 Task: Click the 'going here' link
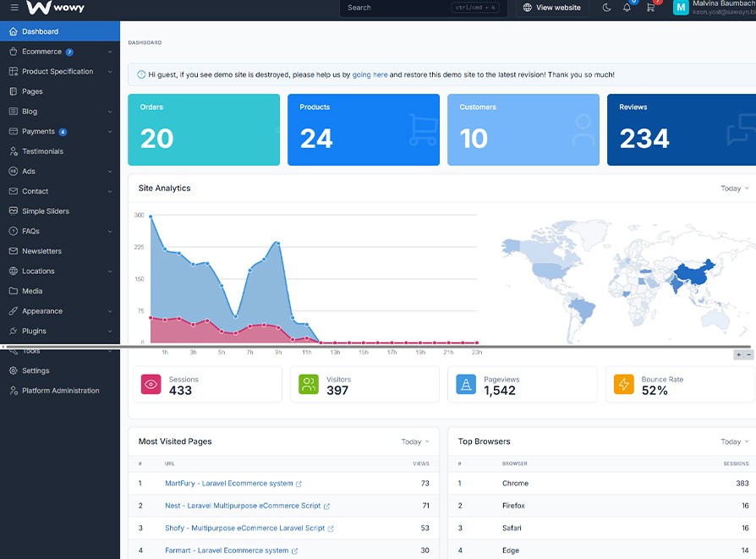pos(370,74)
